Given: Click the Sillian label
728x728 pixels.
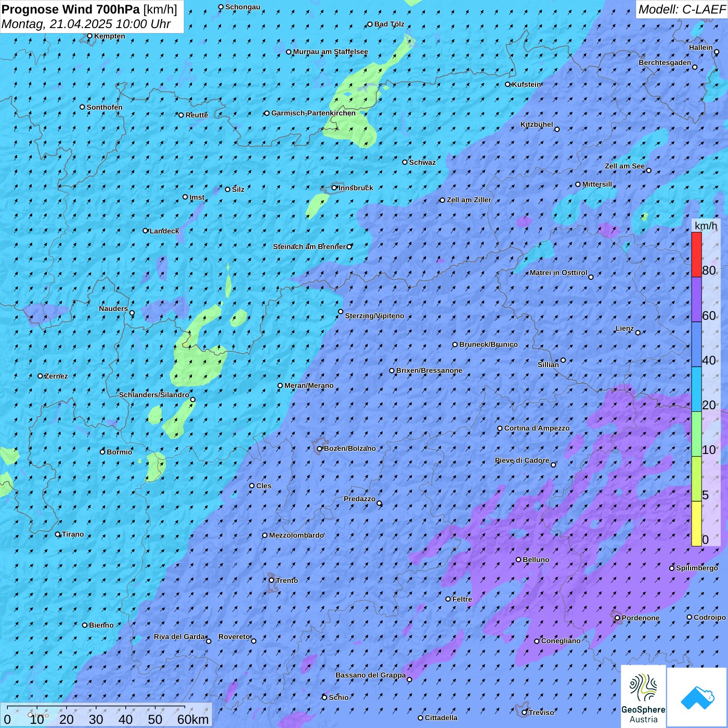Looking at the screenshot, I should tap(548, 365).
